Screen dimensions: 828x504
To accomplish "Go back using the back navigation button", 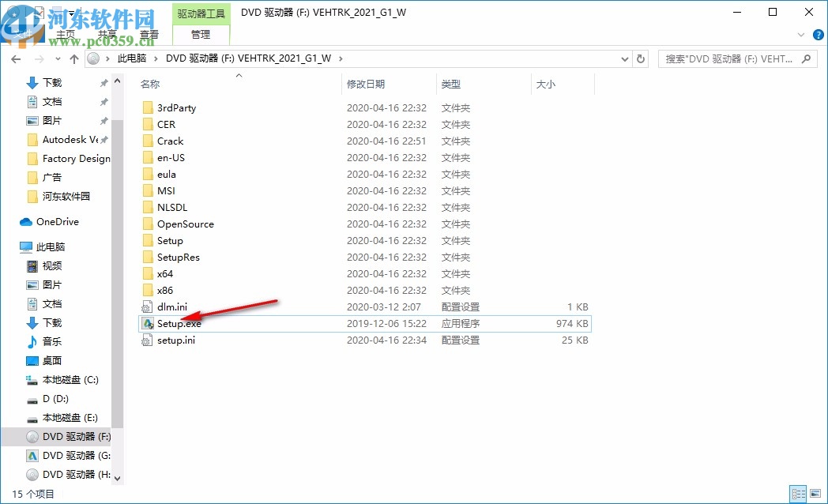I will click(x=16, y=58).
